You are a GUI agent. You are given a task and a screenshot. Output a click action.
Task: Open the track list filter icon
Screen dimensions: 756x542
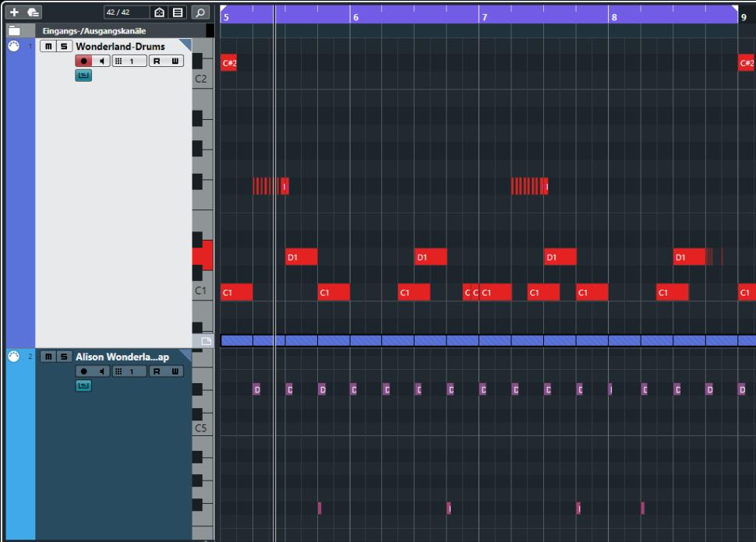click(x=177, y=12)
